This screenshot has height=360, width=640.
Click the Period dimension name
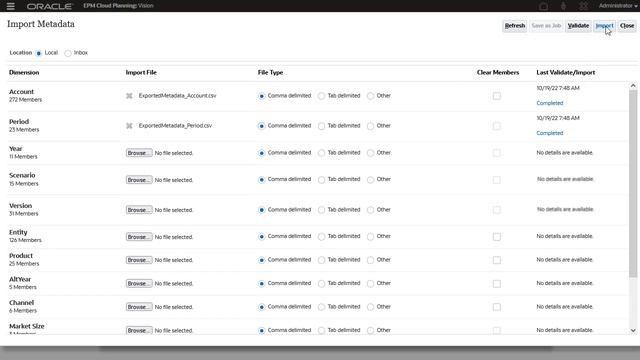click(x=19, y=122)
